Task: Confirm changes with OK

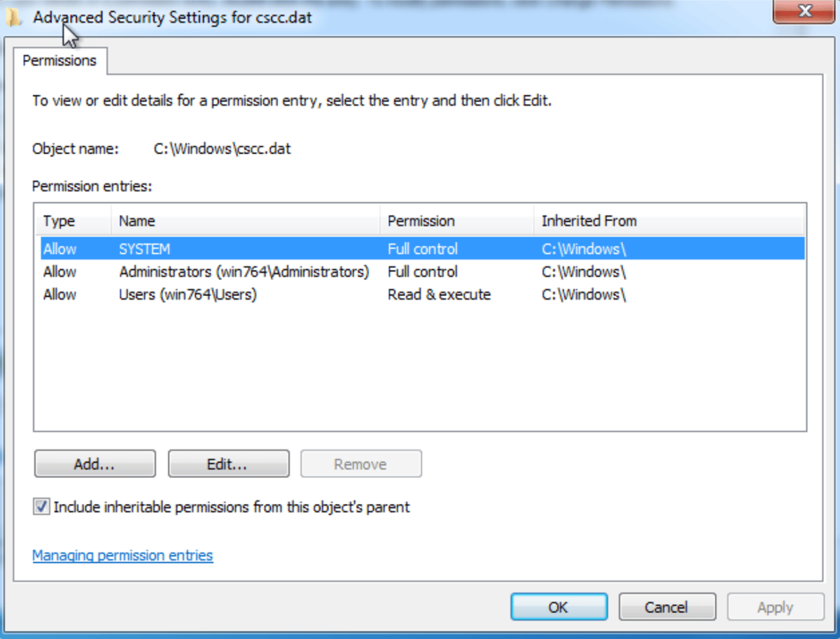Action: tap(558, 607)
